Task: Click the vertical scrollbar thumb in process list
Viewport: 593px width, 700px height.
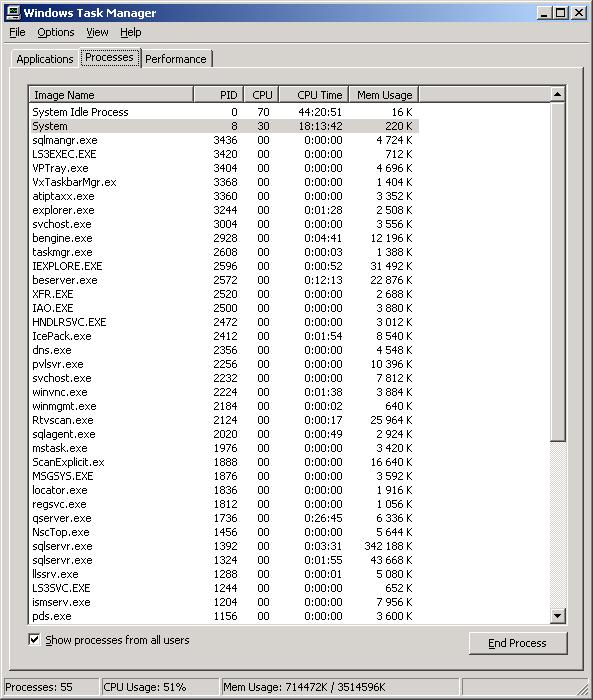Action: point(557,271)
